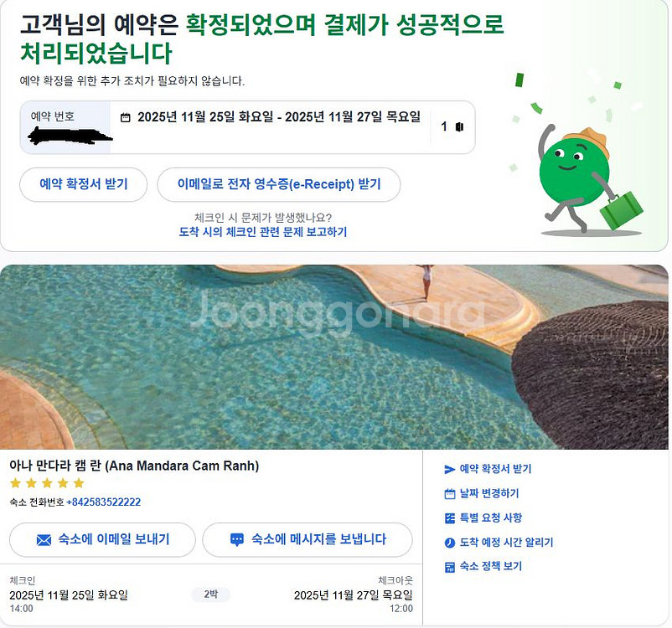View 숙소 정책 보기 link
672x628 pixels.
[491, 566]
